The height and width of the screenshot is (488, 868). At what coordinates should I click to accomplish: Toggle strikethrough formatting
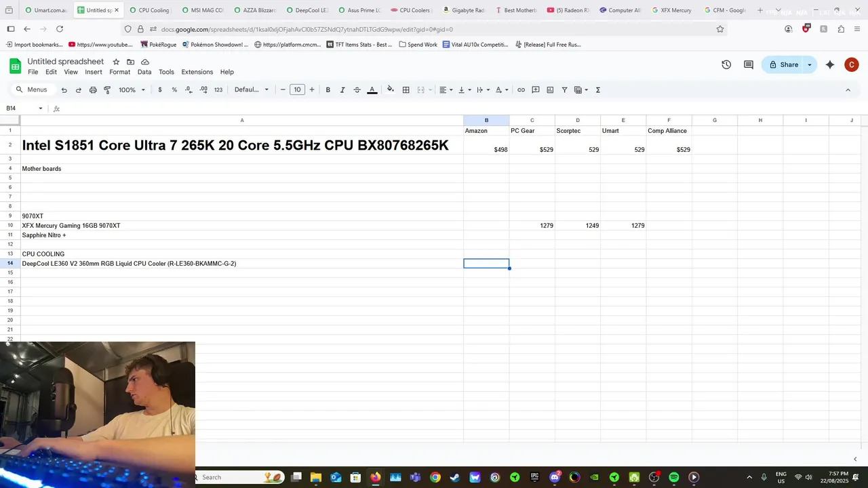[357, 90]
